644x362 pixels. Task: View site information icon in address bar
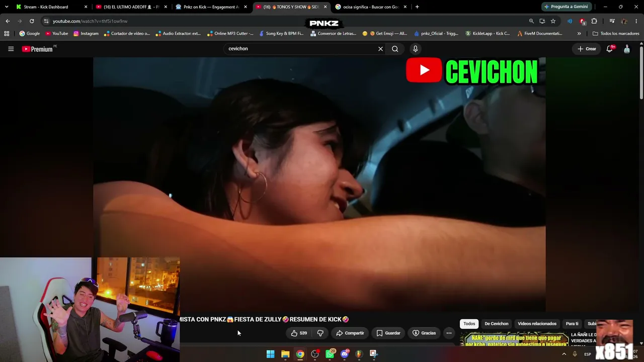(46, 21)
